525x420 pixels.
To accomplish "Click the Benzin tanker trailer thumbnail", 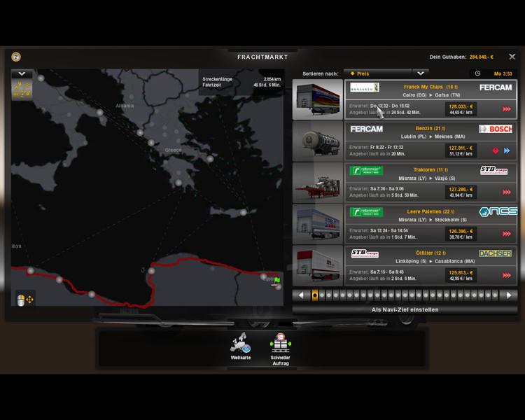I will [318, 141].
